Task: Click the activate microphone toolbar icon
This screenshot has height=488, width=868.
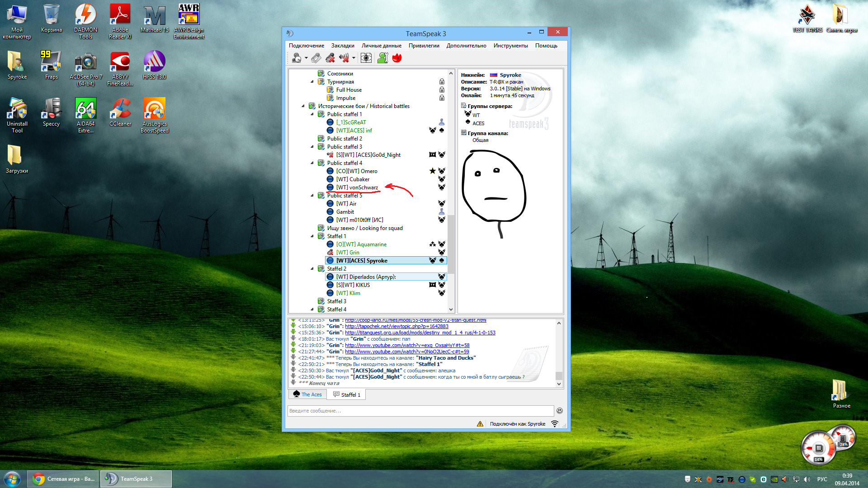Action: pyautogui.click(x=316, y=58)
